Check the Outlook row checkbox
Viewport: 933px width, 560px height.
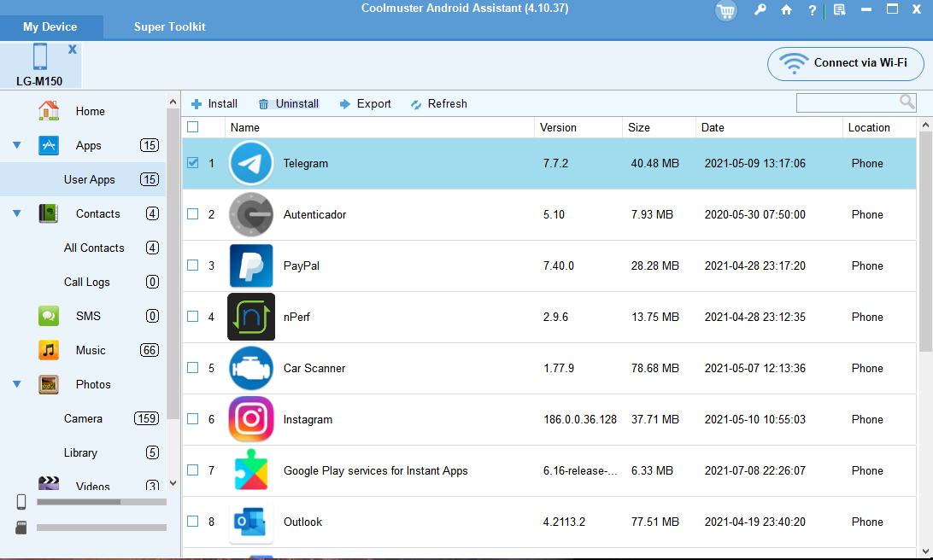[193, 522]
